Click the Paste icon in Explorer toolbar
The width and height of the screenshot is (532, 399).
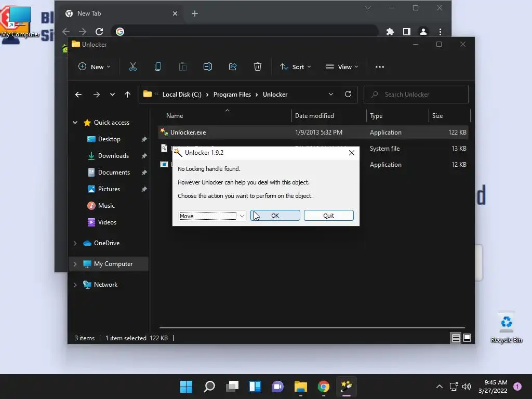coord(182,67)
